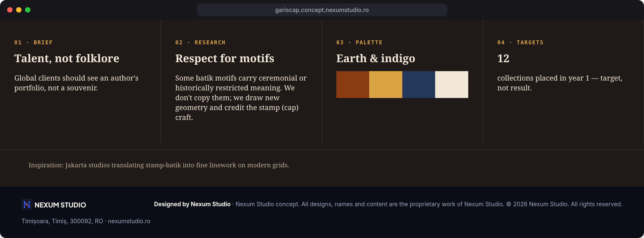
Task: Click the '04 · TARGETS' label
Action: (x=520, y=42)
